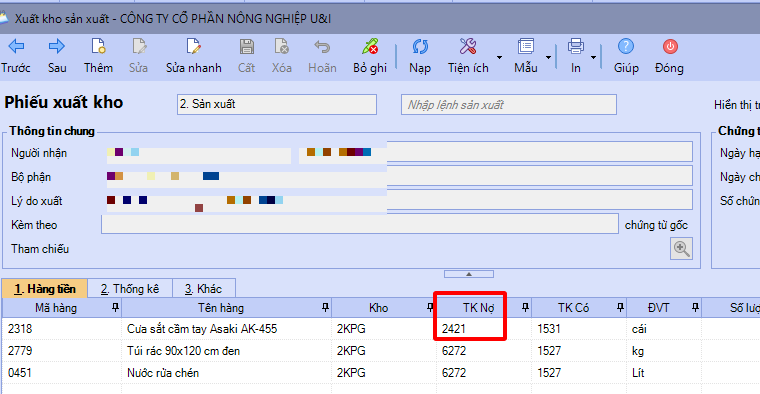The image size is (760, 394).
Task: Select ĐVT cell 'Lít'
Action: pos(664,373)
